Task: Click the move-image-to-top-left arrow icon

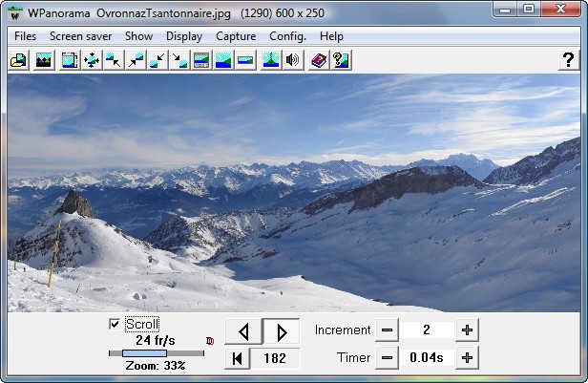Action: [114, 60]
